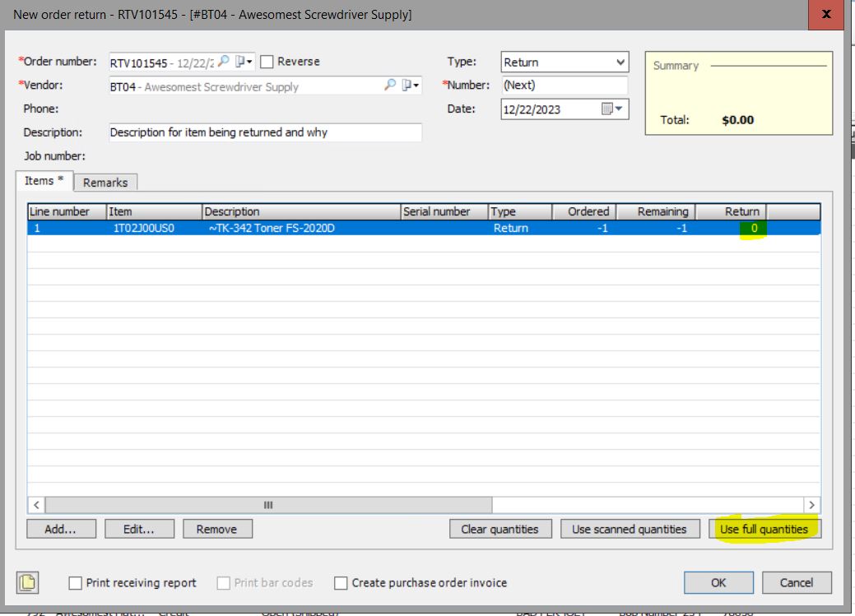Viewport: 855px width, 616px height.
Task: Click the grid Description column header
Action: point(301,211)
